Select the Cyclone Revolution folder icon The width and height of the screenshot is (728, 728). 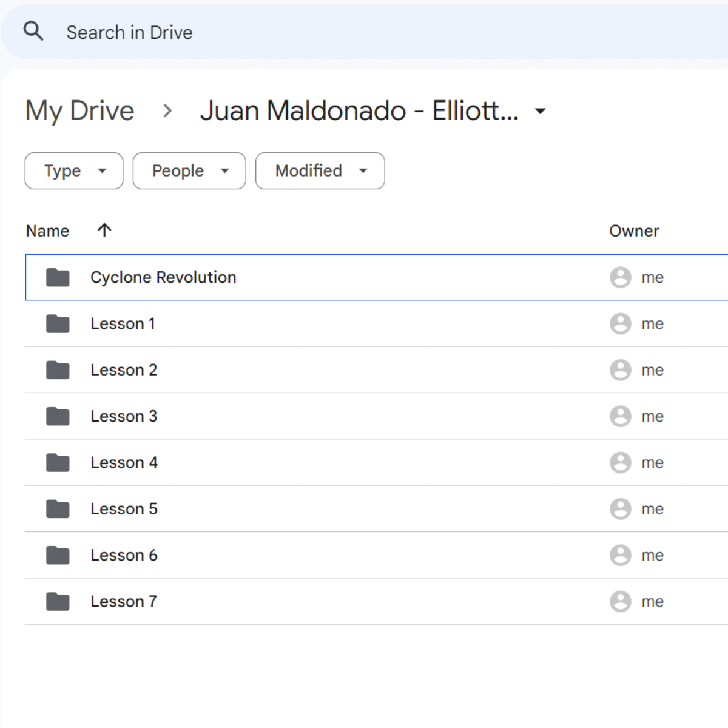click(x=58, y=277)
